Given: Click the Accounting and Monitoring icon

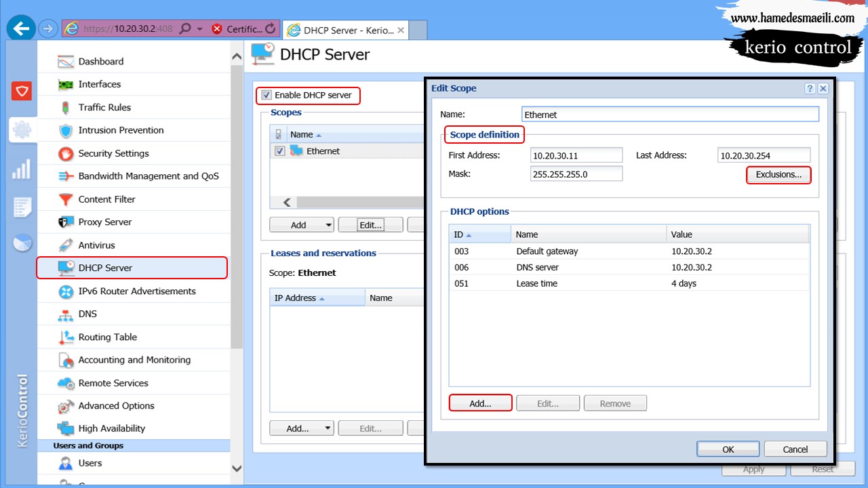Looking at the screenshot, I should (x=66, y=360).
